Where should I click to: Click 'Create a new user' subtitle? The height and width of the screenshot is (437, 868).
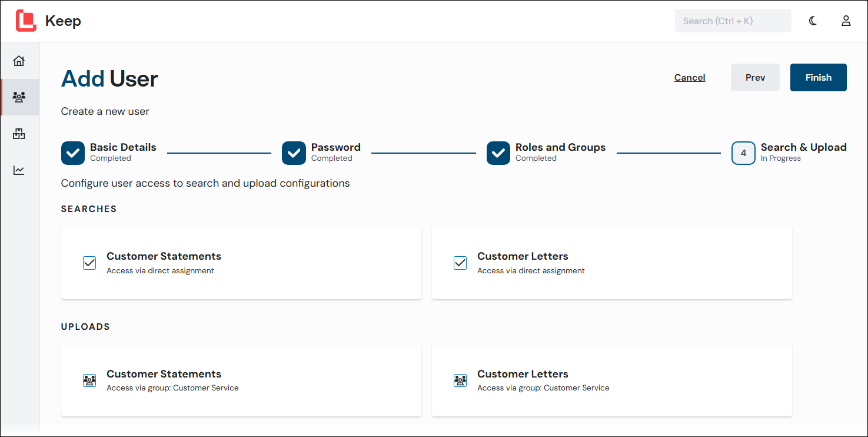105,111
